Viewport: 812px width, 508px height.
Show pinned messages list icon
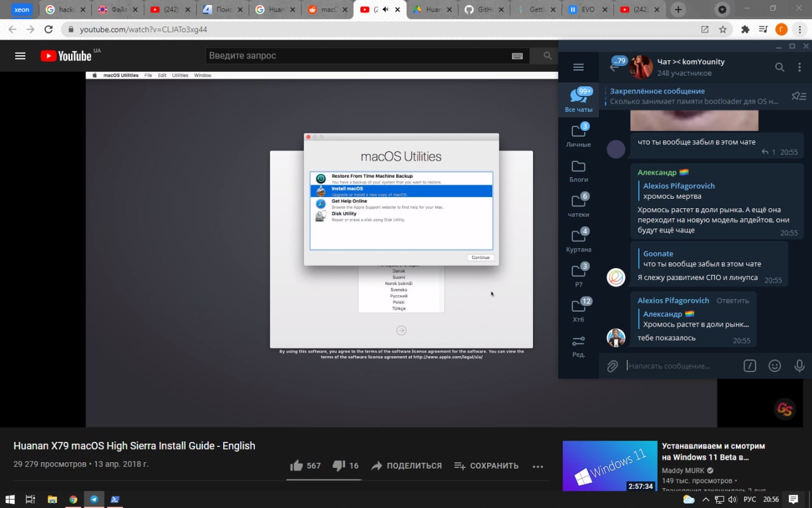coord(799,97)
